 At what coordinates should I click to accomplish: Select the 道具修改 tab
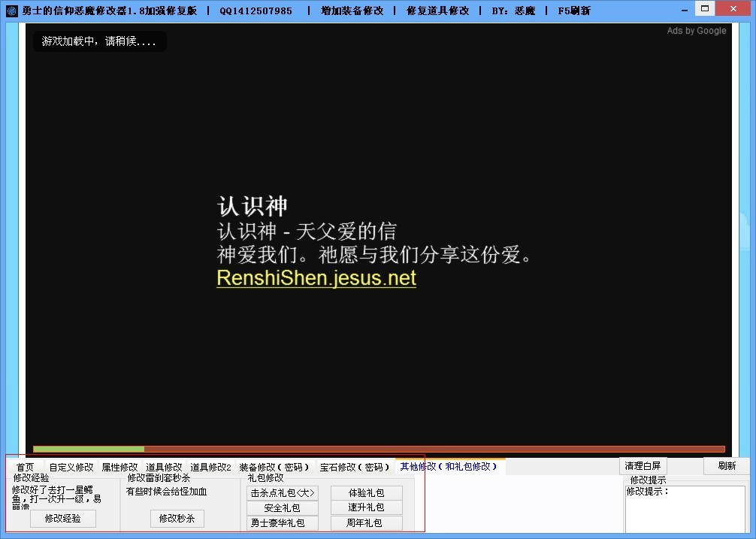click(164, 467)
